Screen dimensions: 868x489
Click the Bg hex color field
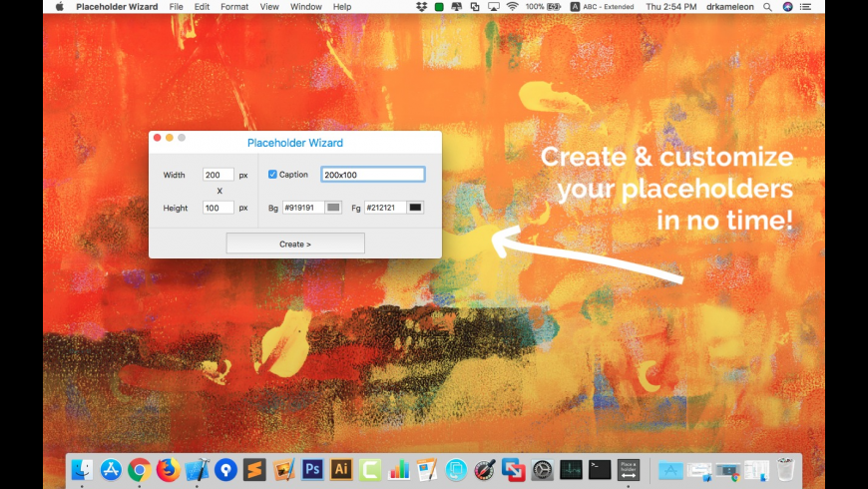(x=303, y=208)
